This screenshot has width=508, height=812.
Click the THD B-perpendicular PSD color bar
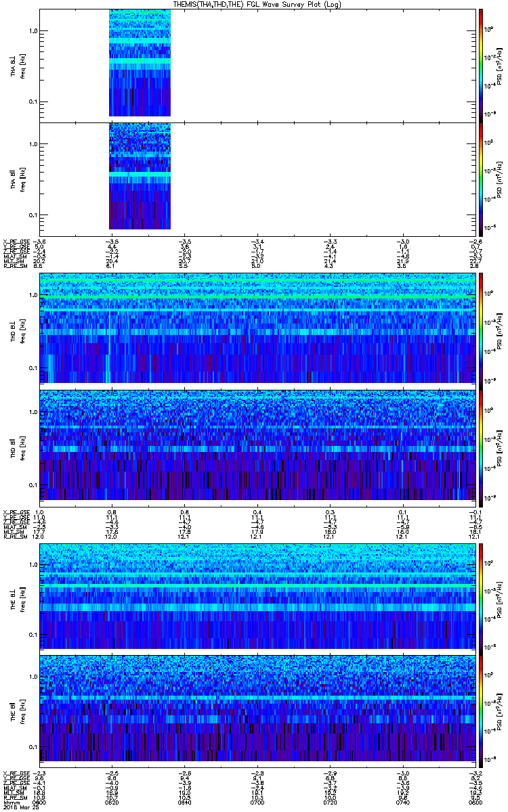481,330
